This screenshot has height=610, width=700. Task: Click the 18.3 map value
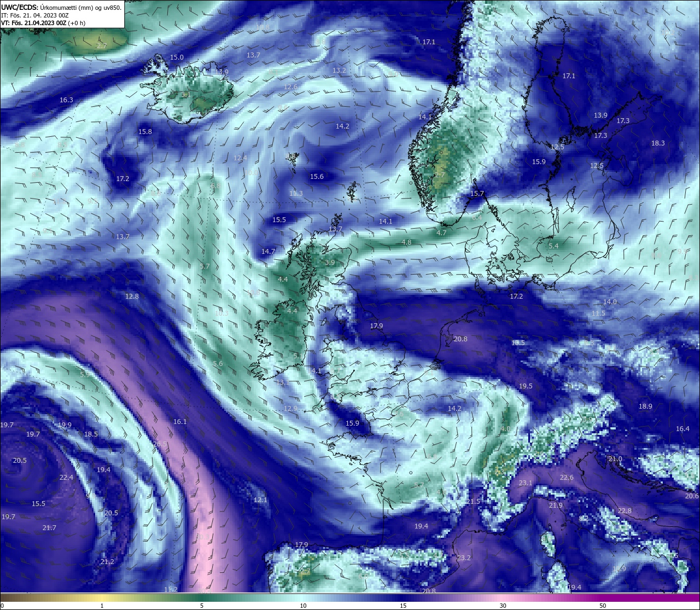pos(658,143)
